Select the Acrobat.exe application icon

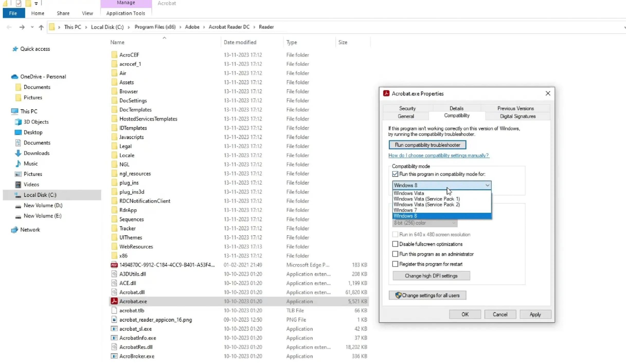pos(114,301)
